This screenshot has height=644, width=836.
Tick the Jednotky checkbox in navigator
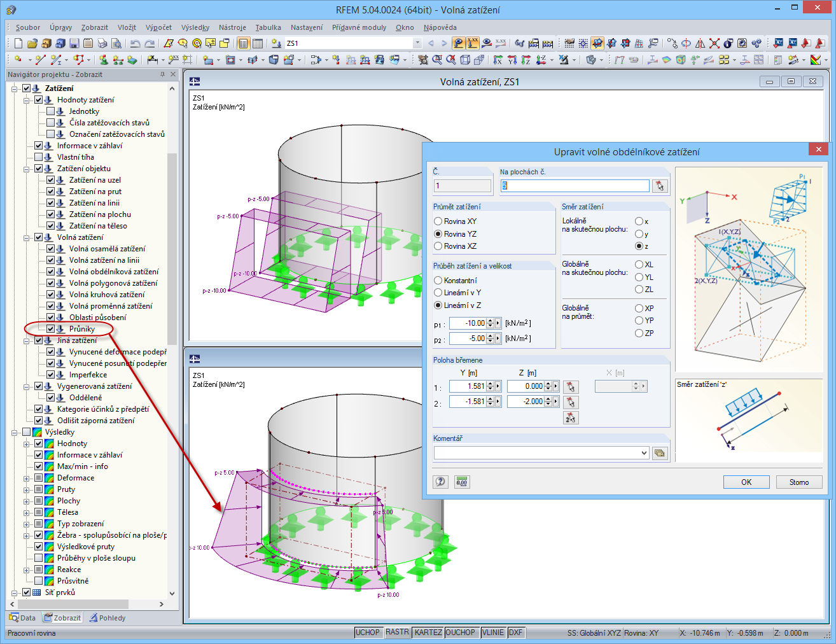click(x=51, y=111)
